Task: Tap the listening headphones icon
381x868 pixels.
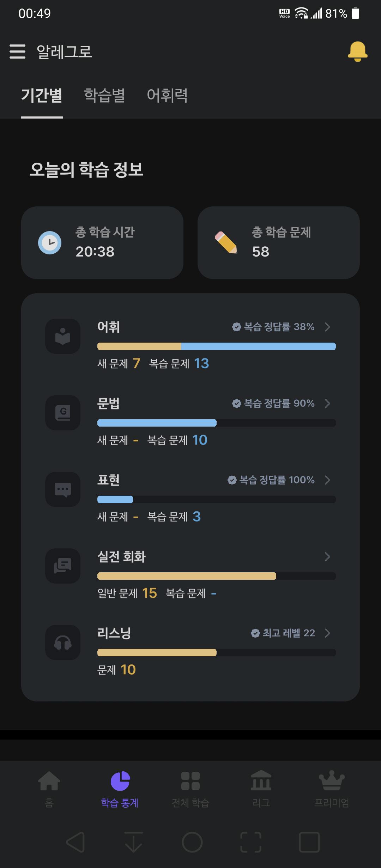Action: [x=63, y=643]
